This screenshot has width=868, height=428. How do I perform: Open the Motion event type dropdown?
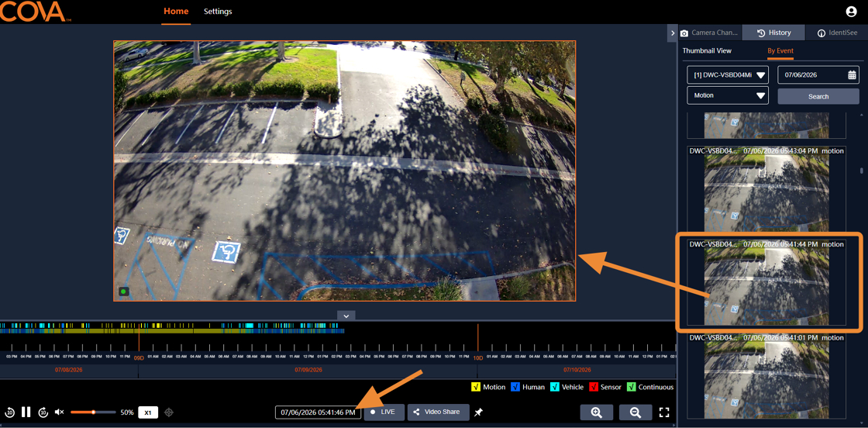pyautogui.click(x=728, y=95)
